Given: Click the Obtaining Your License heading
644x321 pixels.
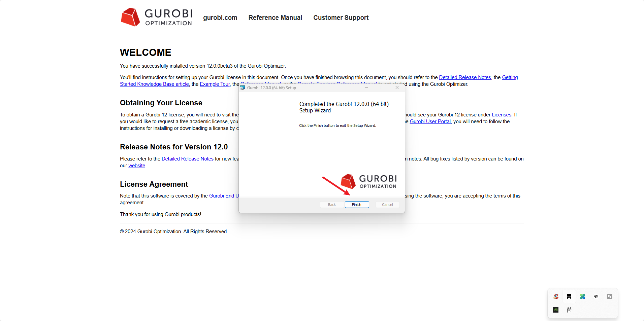Looking at the screenshot, I should pyautogui.click(x=161, y=103).
